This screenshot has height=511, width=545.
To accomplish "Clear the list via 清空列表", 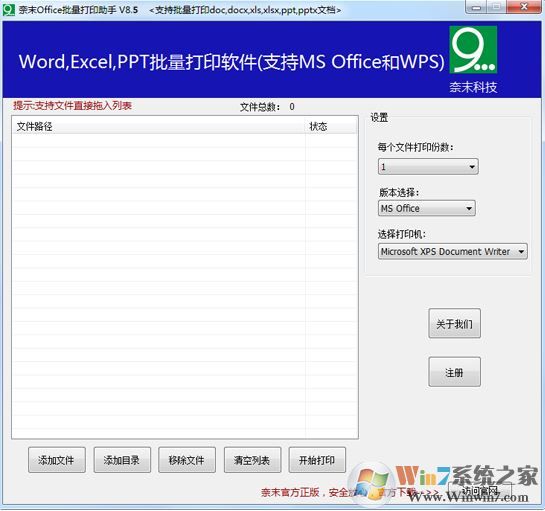I will point(252,460).
